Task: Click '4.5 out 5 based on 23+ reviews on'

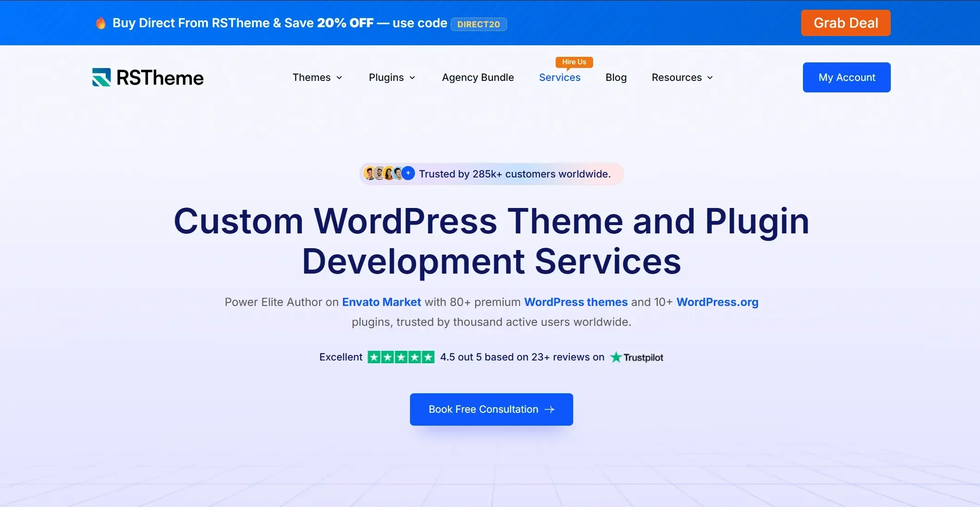Action: tap(522, 357)
